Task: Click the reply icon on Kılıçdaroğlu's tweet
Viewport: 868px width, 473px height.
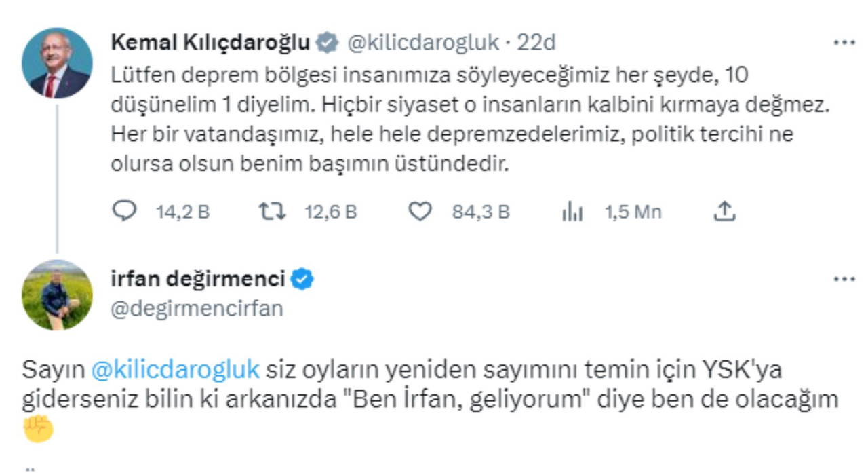Action: [124, 212]
